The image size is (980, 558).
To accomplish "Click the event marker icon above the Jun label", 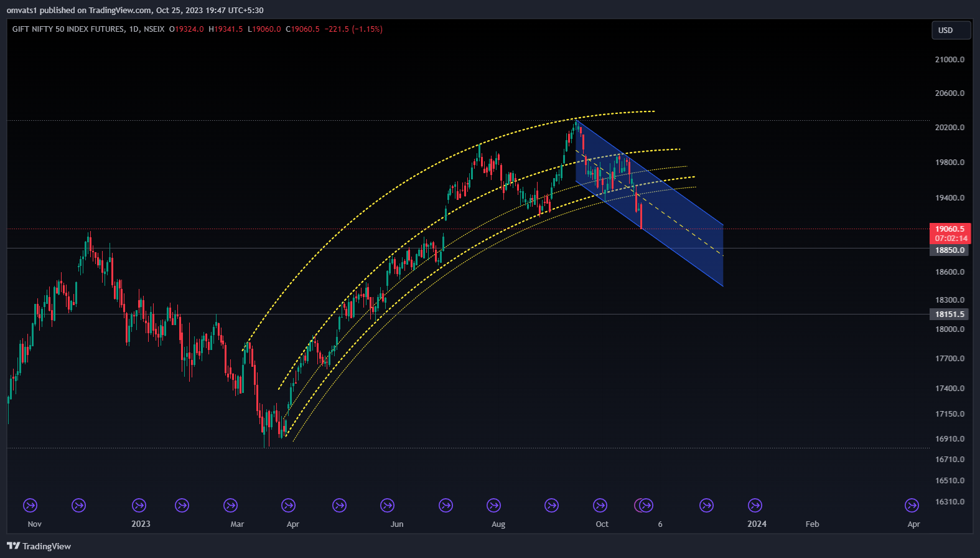I will [x=387, y=506].
